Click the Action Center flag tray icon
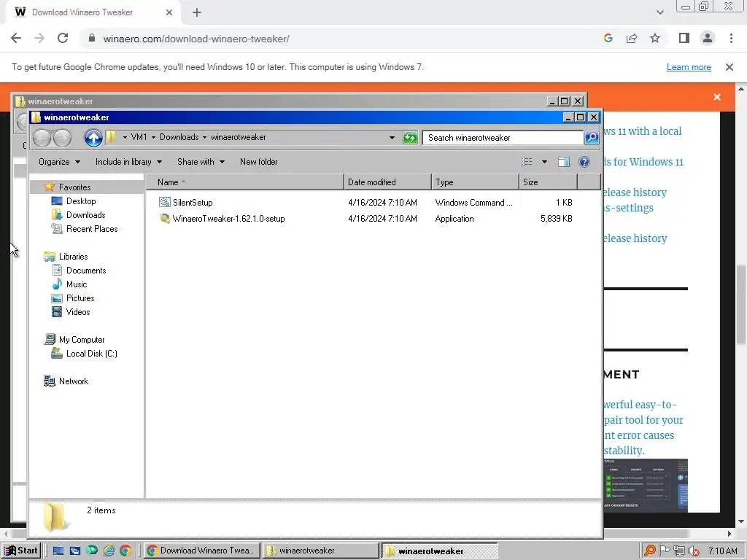 pos(664,551)
